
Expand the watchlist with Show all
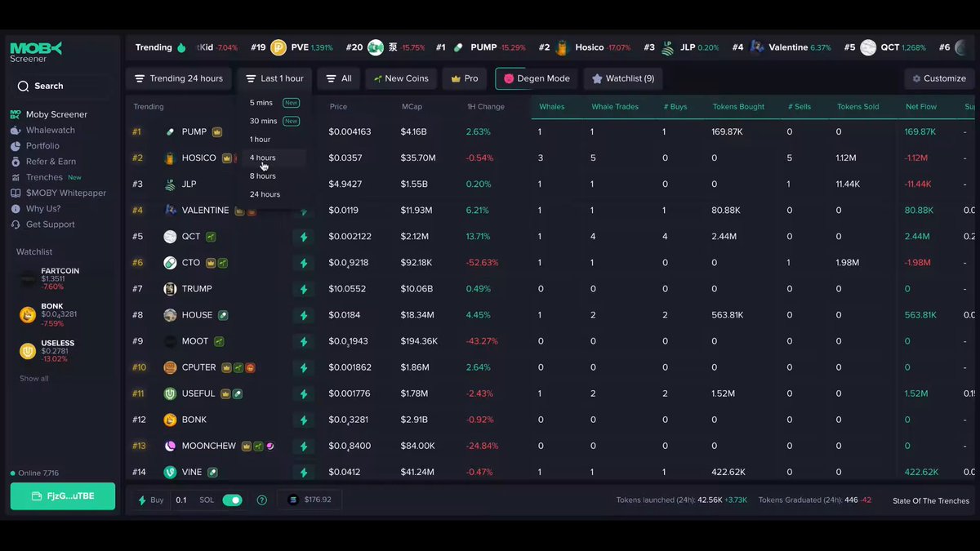pyautogui.click(x=34, y=379)
